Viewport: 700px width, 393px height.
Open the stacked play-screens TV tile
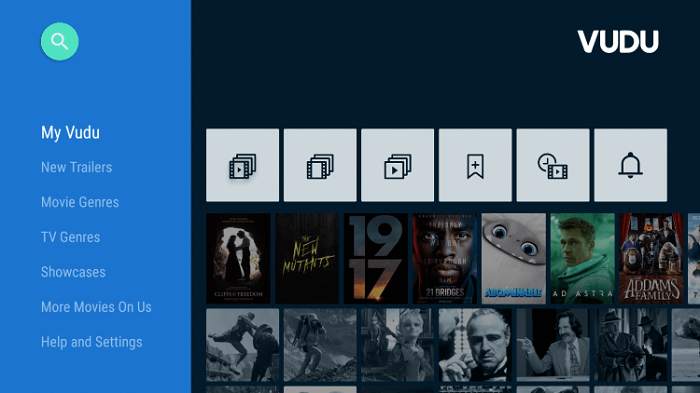397,165
